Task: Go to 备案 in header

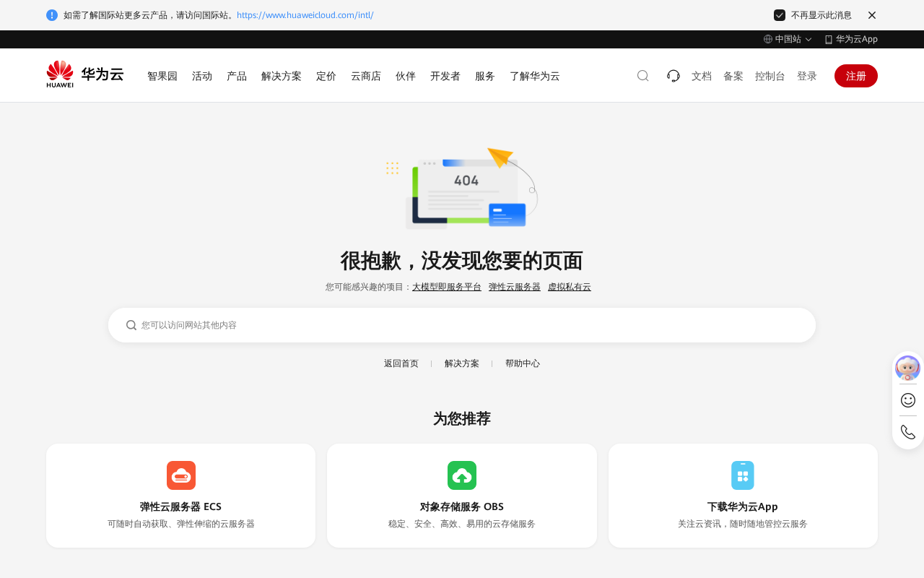Action: click(x=733, y=76)
